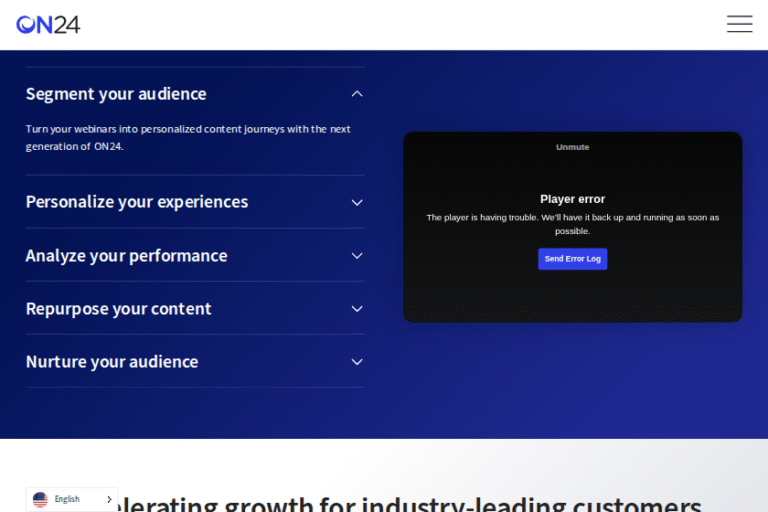Click the US flag icon

[40, 499]
